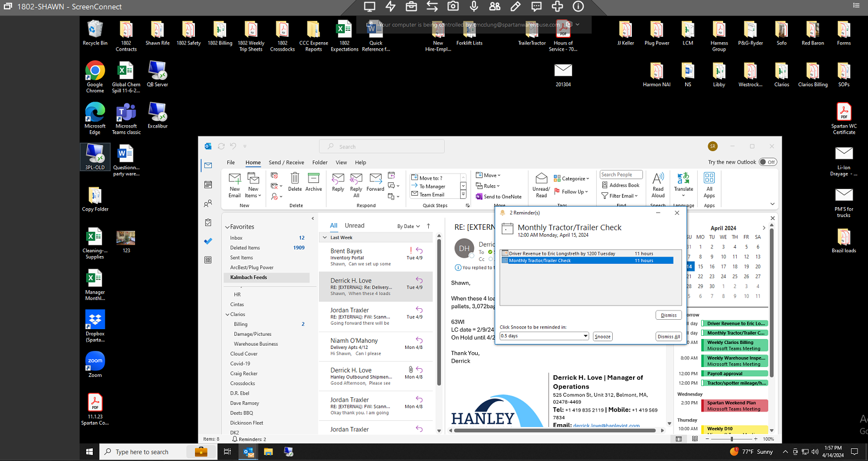Image resolution: width=868 pixels, height=461 pixels.
Task: Click the ScreenConnect information icon
Action: (x=578, y=7)
